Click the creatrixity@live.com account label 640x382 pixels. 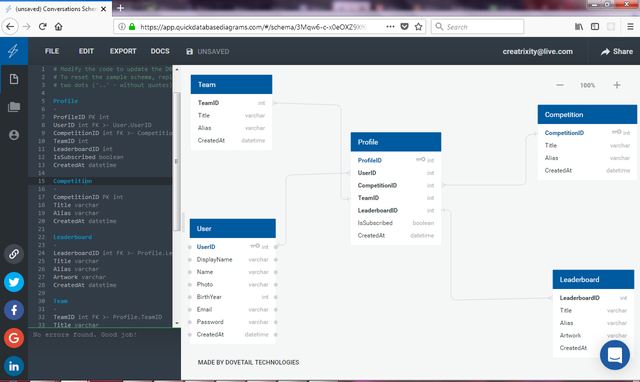click(538, 51)
